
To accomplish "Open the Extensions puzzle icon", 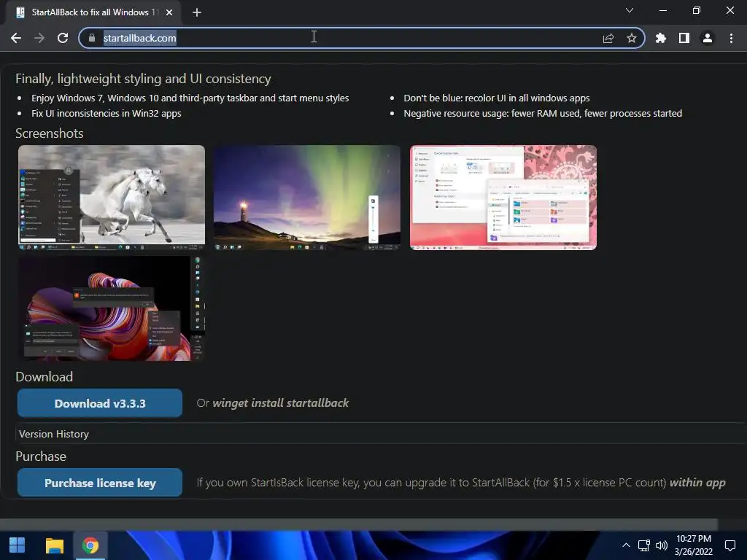I will tap(661, 38).
